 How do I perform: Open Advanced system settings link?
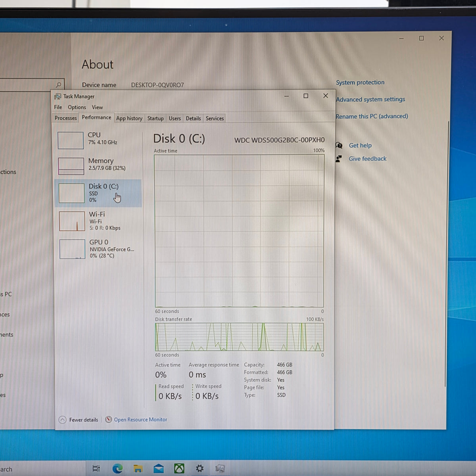370,99
